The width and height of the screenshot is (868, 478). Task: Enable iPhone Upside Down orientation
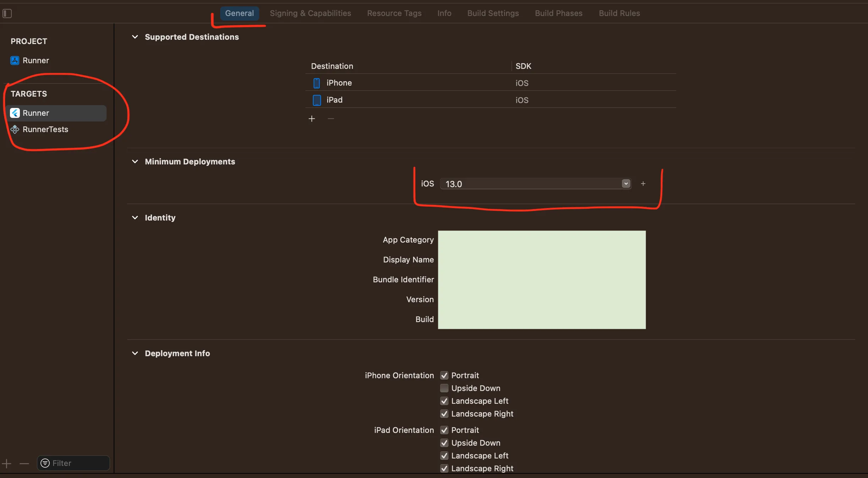pos(444,388)
